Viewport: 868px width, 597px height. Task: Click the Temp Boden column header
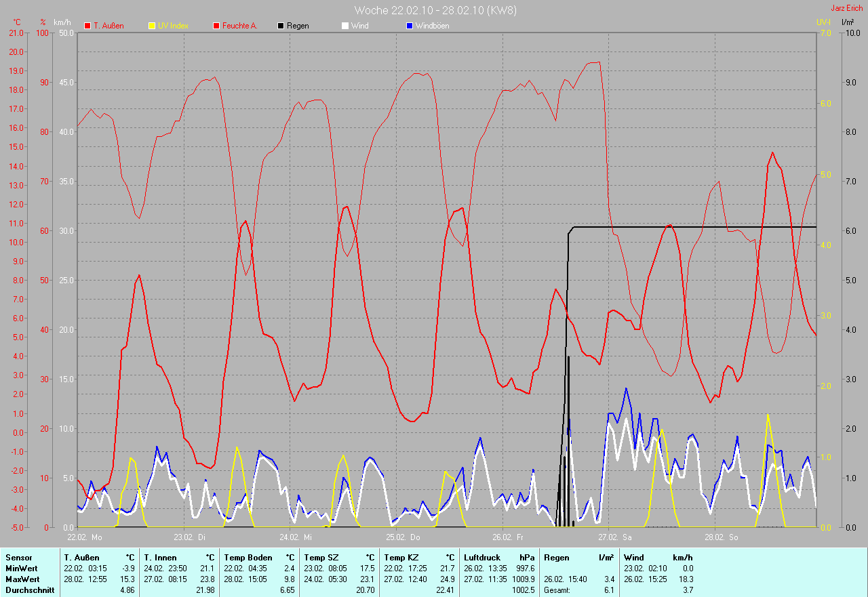coord(248,558)
